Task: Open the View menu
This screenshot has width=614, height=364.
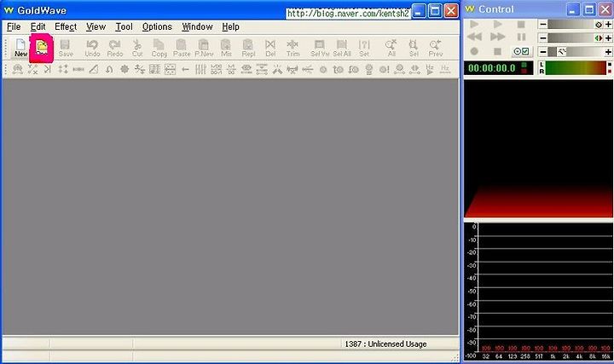Action: [96, 26]
